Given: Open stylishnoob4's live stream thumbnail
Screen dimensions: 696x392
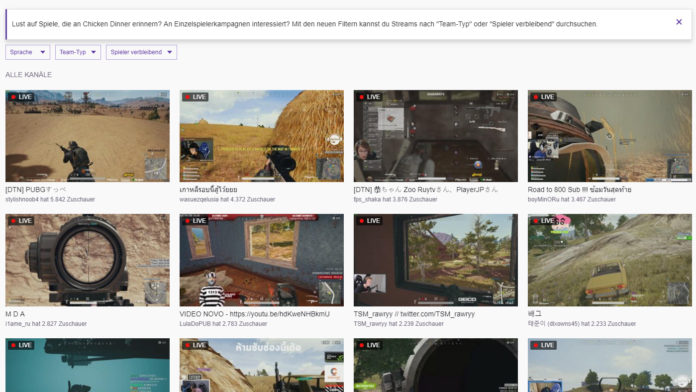Looking at the screenshot, I should click(x=87, y=136).
